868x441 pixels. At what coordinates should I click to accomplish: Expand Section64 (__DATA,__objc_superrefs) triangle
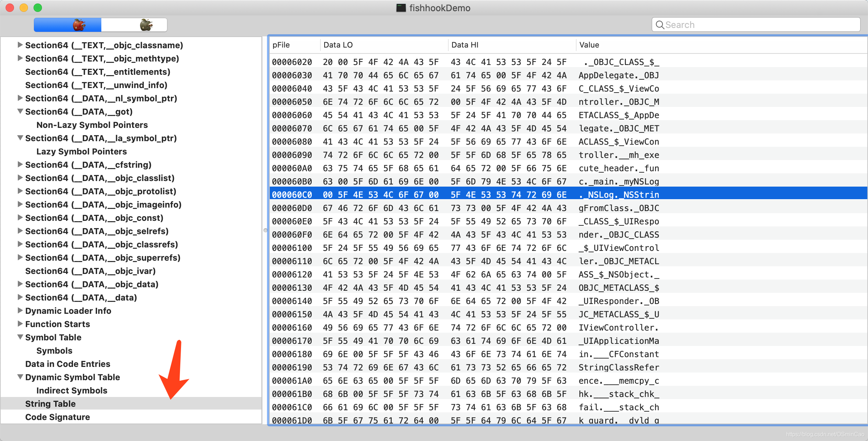(x=20, y=257)
